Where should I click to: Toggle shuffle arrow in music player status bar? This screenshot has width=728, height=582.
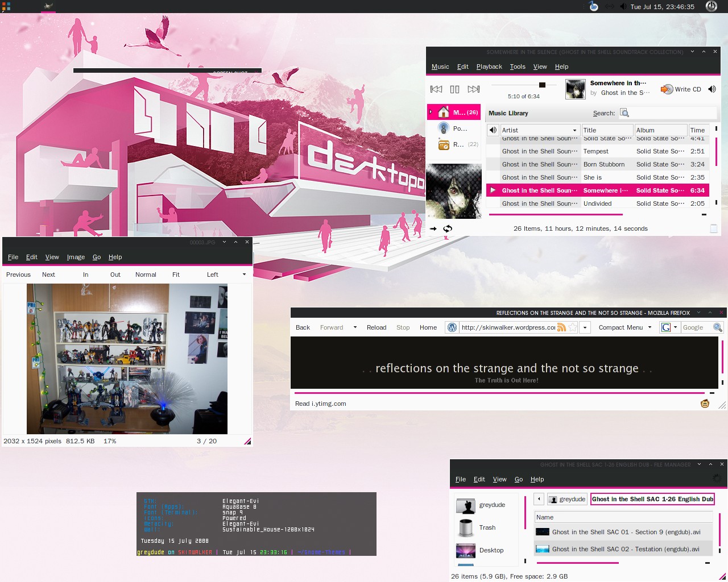coord(433,228)
